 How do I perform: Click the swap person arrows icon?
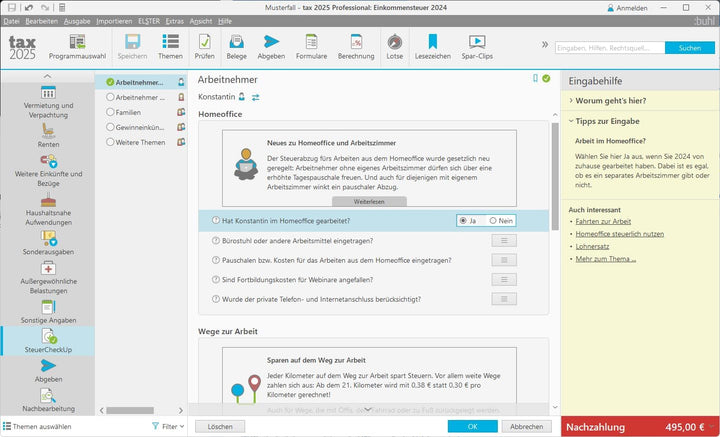point(256,97)
